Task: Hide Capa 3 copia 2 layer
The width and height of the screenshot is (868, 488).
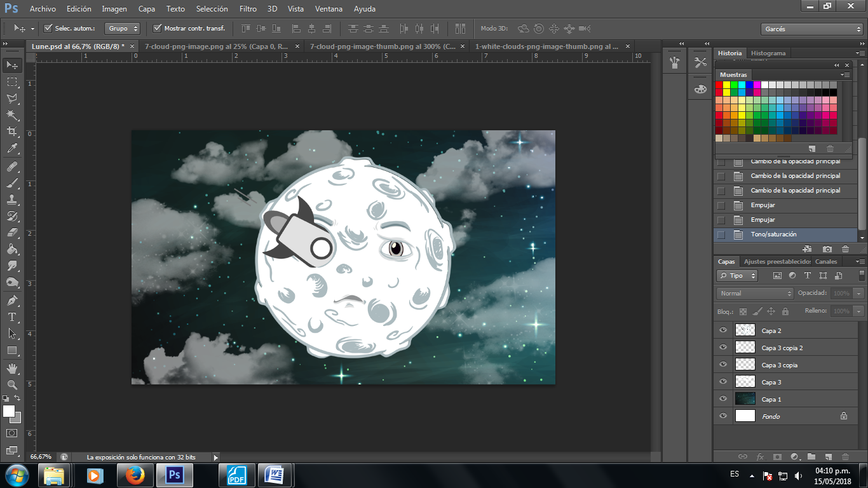Action: 722,348
